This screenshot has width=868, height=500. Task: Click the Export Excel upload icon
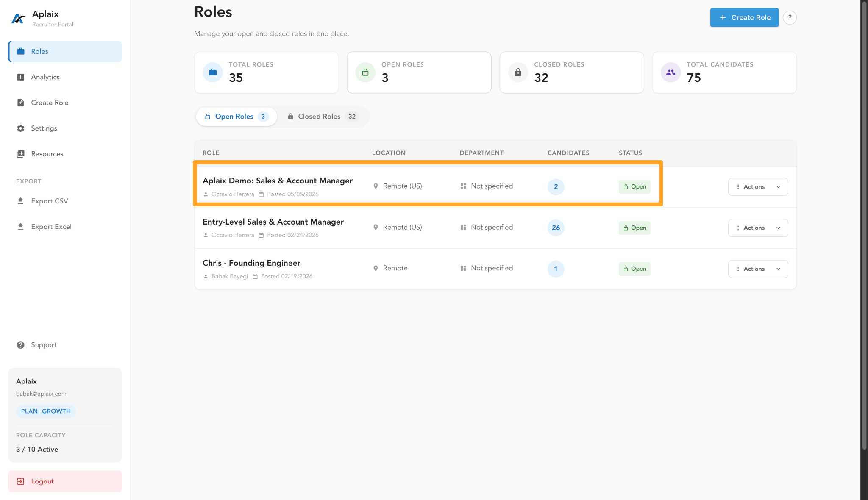[x=20, y=226]
